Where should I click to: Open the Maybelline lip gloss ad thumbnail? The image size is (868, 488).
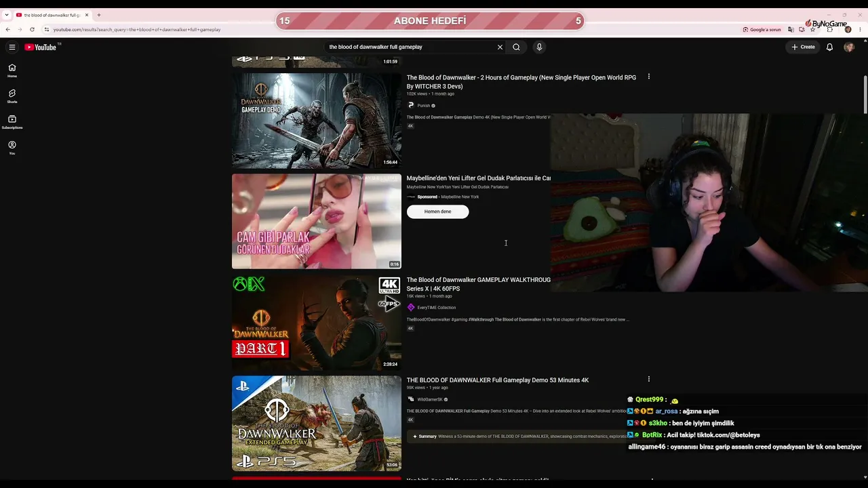tap(317, 222)
